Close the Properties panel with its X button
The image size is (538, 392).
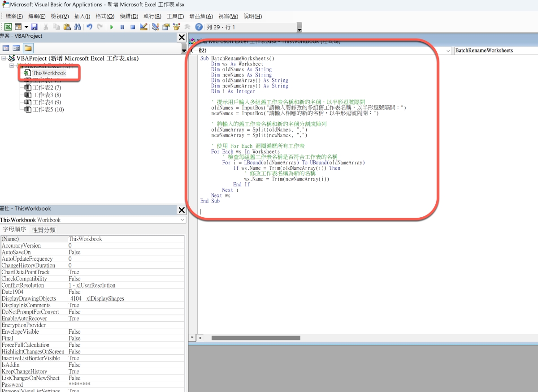coord(182,210)
